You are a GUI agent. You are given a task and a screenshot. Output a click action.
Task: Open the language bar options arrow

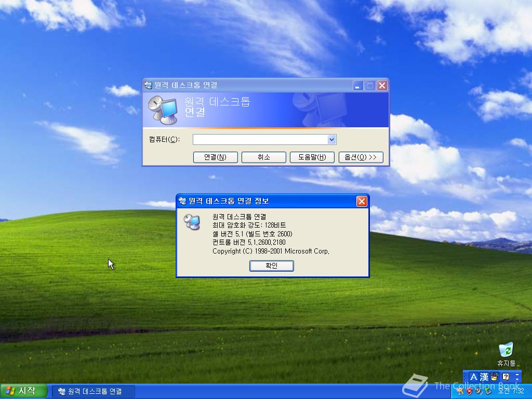[517, 379]
